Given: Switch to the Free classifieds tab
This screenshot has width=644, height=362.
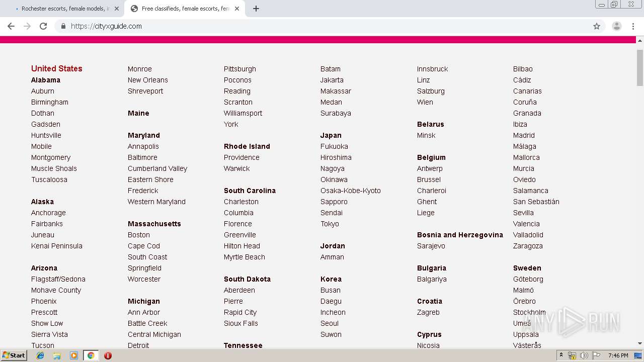Looking at the screenshot, I should (185, 9).
